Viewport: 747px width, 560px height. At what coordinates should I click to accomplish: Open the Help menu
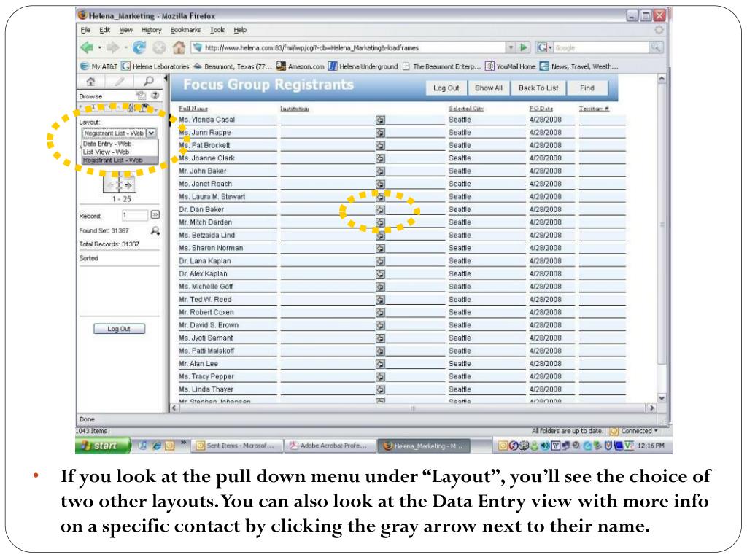coord(240,30)
